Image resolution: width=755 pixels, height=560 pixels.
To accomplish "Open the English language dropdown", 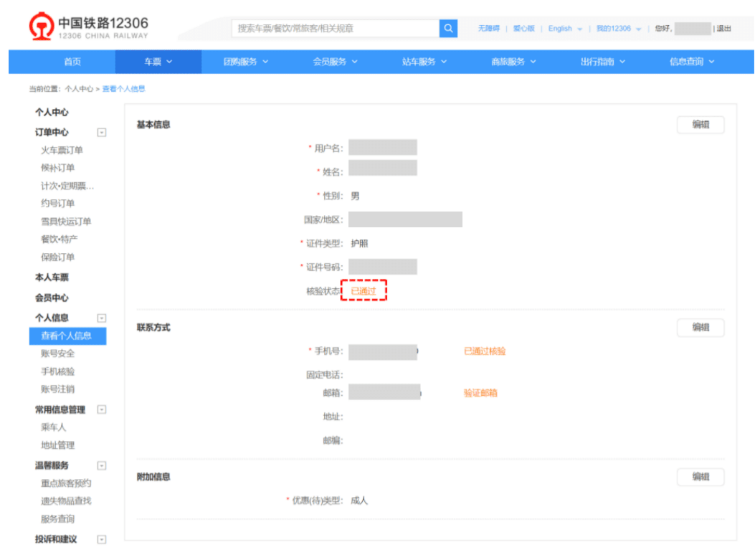I will point(565,29).
